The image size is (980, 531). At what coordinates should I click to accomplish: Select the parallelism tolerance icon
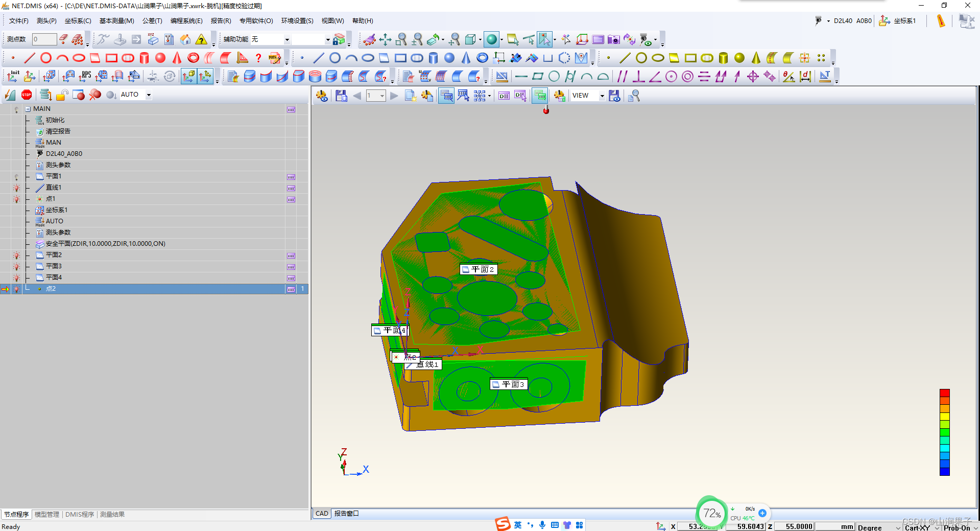(x=622, y=76)
